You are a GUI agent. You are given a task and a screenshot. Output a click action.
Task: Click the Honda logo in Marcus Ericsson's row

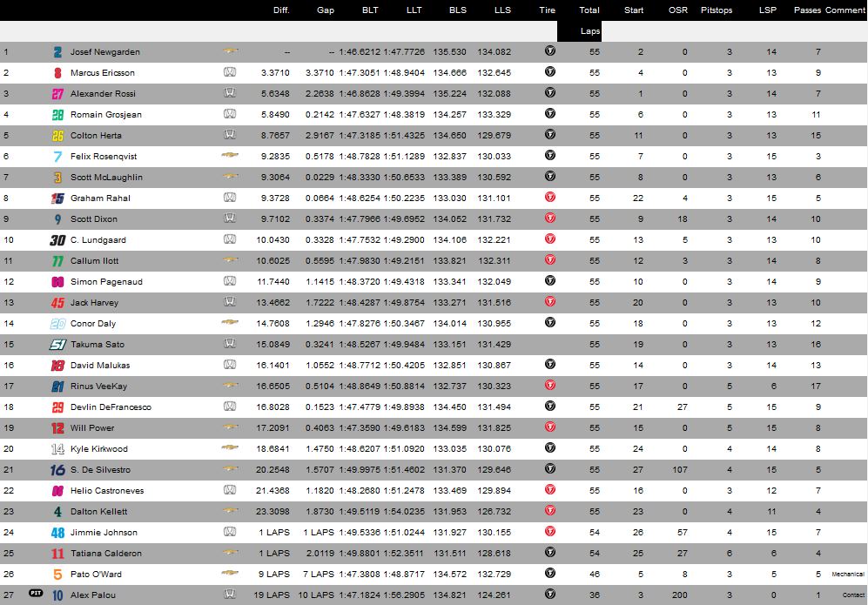pos(231,73)
